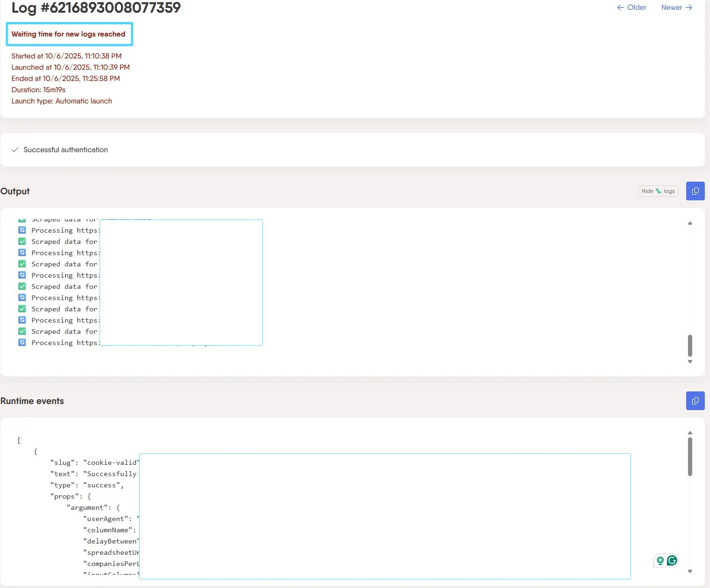Viewport: 710px width, 588px height.
Task: Click Output panel scrollbar down arrow
Action: 690,361
